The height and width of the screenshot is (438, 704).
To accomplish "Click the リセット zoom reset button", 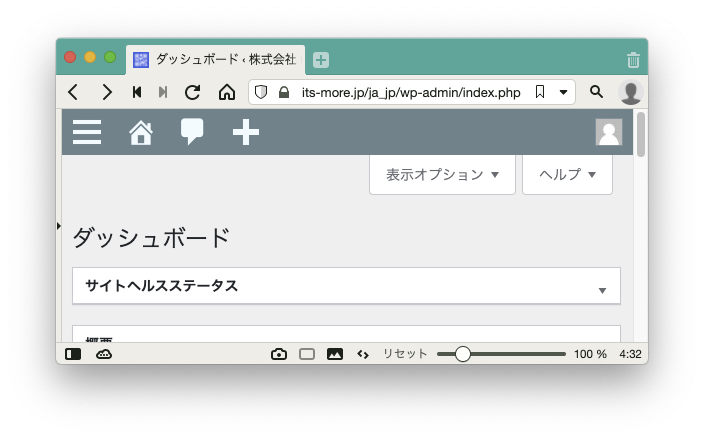I will 405,354.
